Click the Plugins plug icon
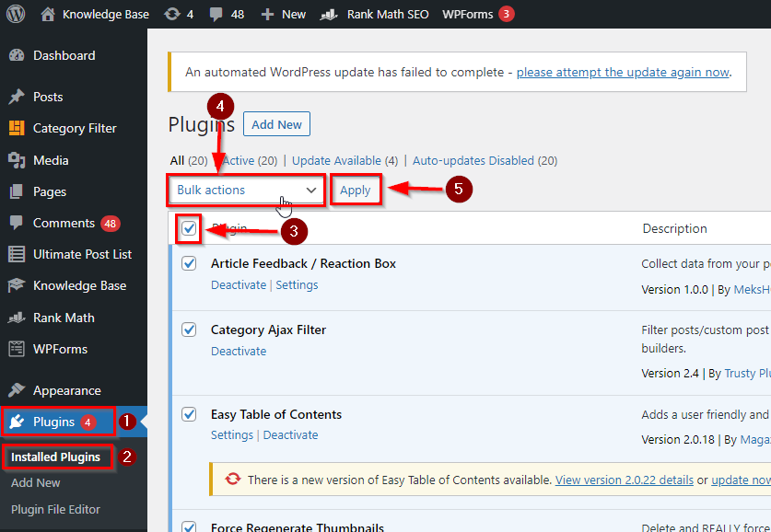771x532 pixels. (17, 422)
